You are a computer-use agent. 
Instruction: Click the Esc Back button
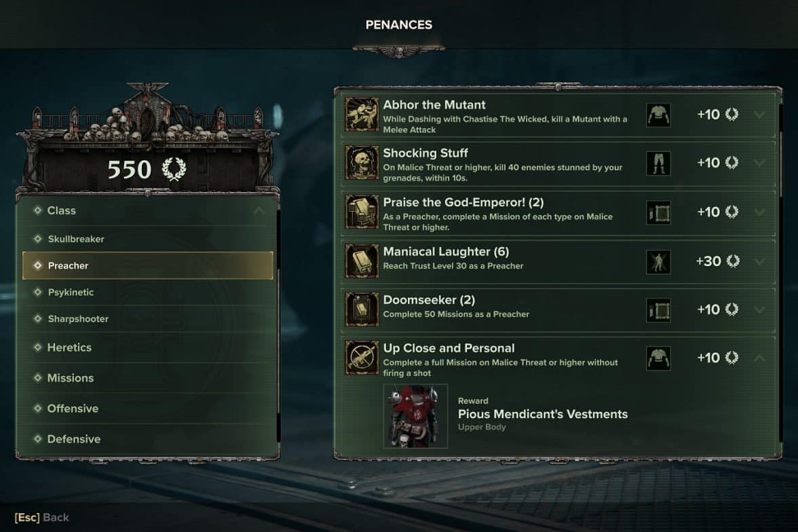coord(42,517)
